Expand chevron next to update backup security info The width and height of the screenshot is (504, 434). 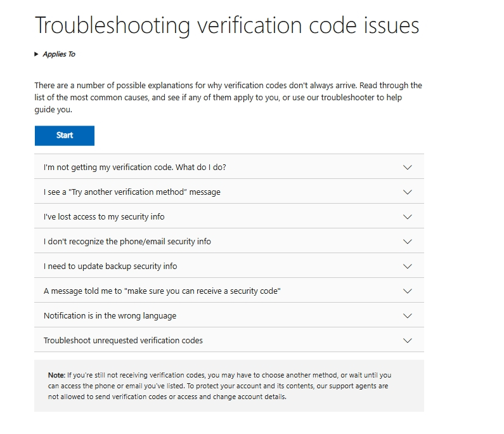(x=407, y=266)
